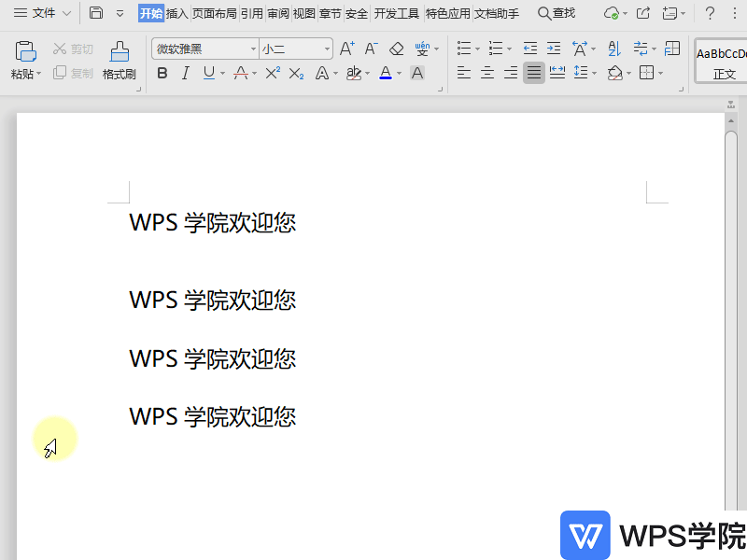This screenshot has height=560, width=747.
Task: Decrease font size with A- icon
Action: pos(371,49)
